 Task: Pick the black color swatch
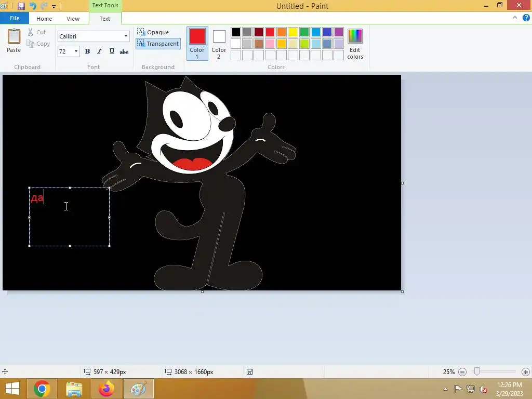236,32
